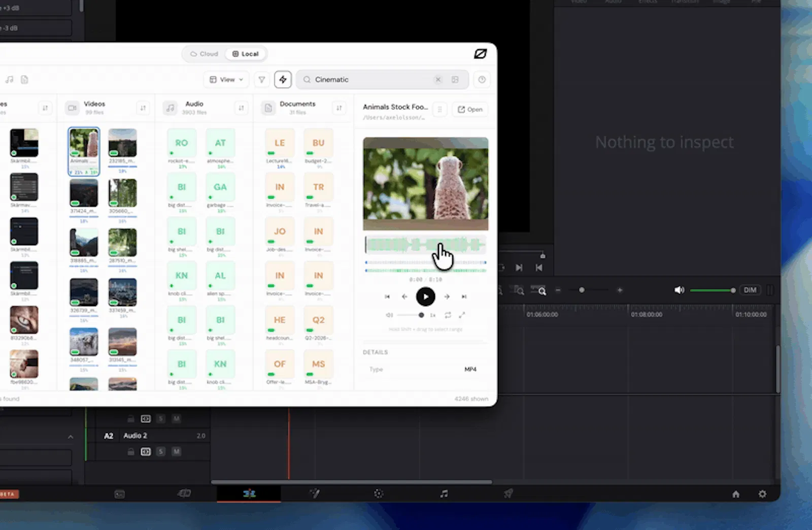Zoom in the timeline with plus
This screenshot has width=812, height=530.
pos(620,290)
